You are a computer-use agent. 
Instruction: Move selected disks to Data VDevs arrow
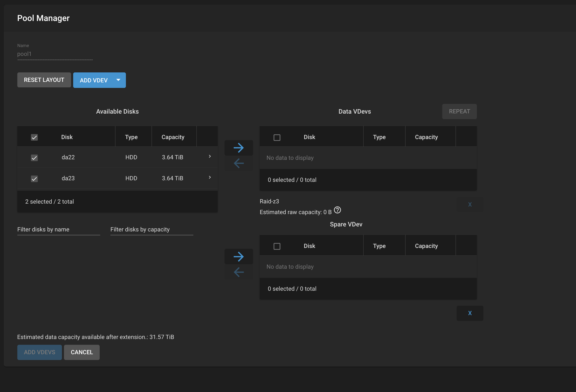[238, 148]
